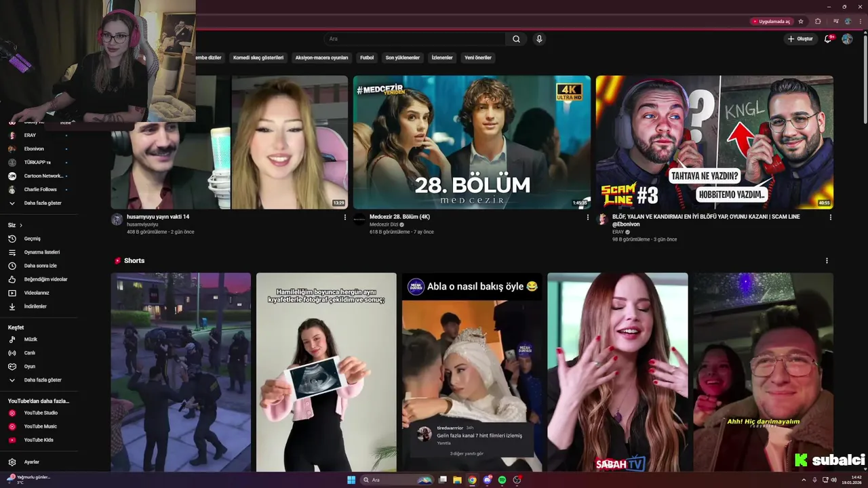The image size is (868, 488).
Task: Start voice search with the microphone icon
Action: (539, 39)
